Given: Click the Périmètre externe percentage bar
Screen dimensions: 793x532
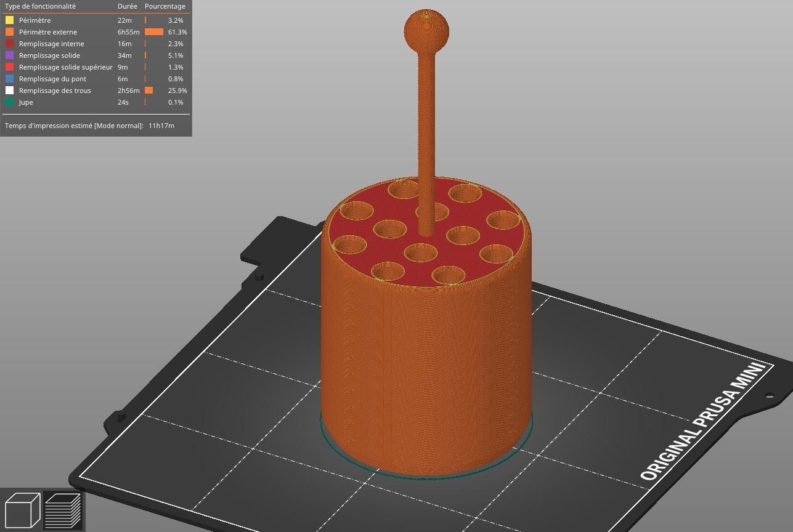Looking at the screenshot, I should [154, 32].
